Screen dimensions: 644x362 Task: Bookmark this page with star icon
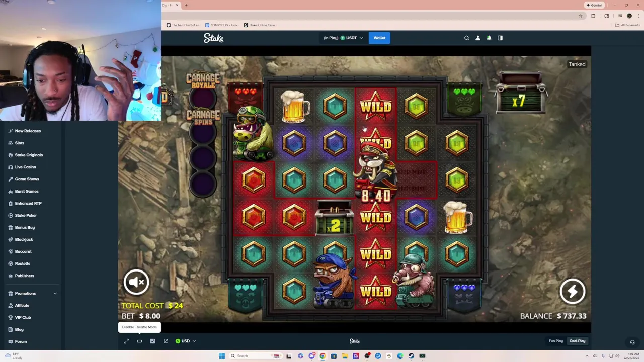tap(581, 16)
